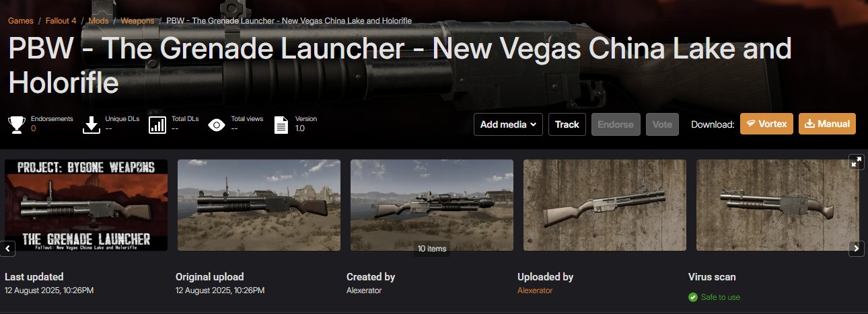
Task: Open the Add media dropdown
Action: click(x=508, y=124)
